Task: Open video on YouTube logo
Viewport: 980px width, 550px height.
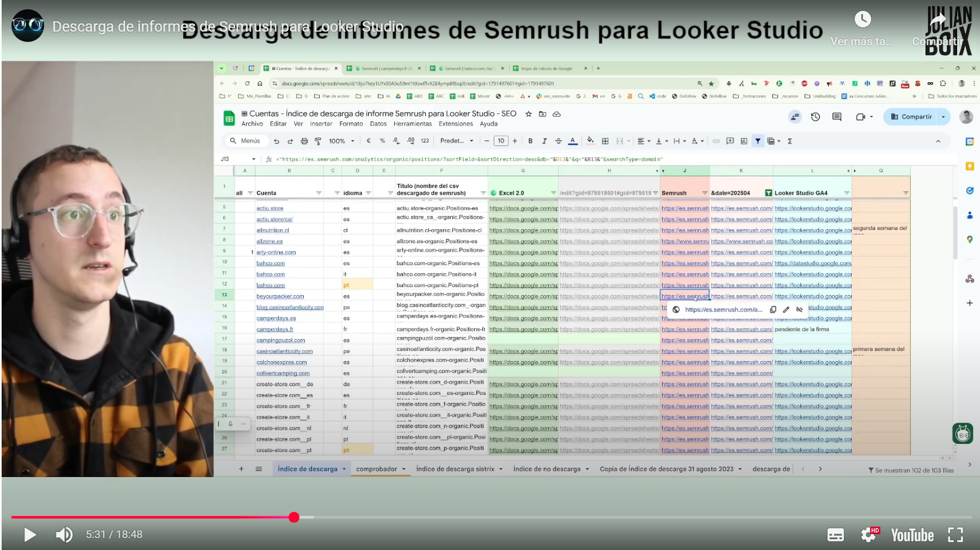Action: 912,535
